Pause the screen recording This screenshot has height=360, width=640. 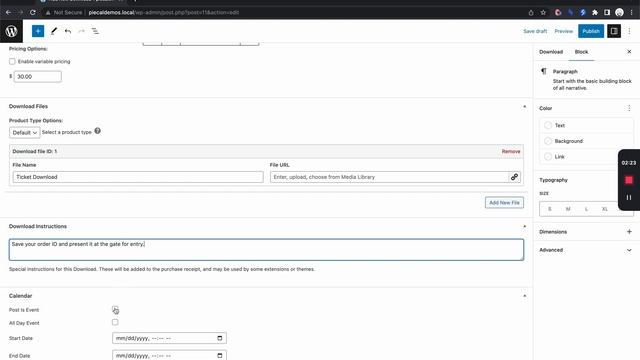tap(629, 198)
